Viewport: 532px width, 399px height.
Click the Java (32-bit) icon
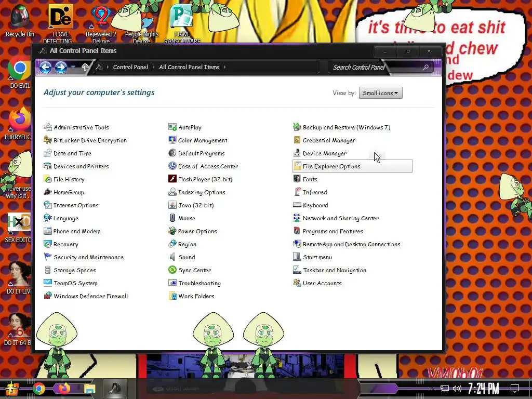(x=172, y=205)
